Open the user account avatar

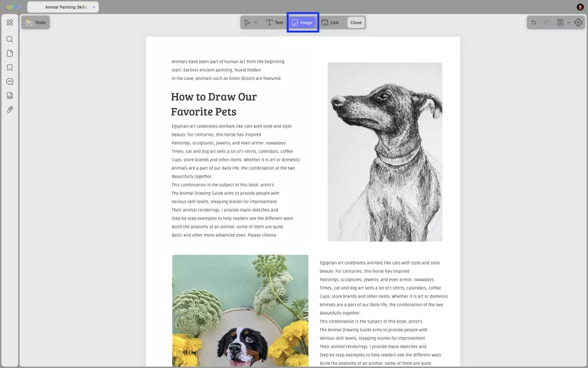[x=580, y=7]
